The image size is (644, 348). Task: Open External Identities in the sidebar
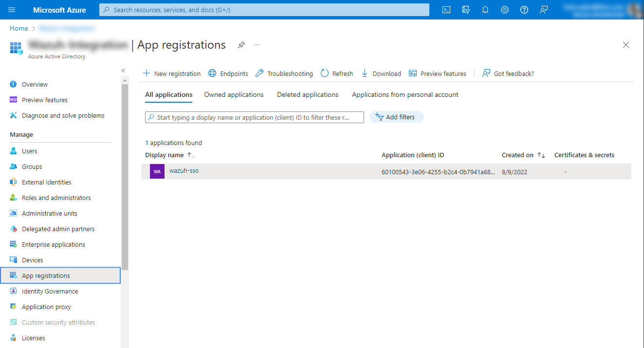pyautogui.click(x=47, y=182)
